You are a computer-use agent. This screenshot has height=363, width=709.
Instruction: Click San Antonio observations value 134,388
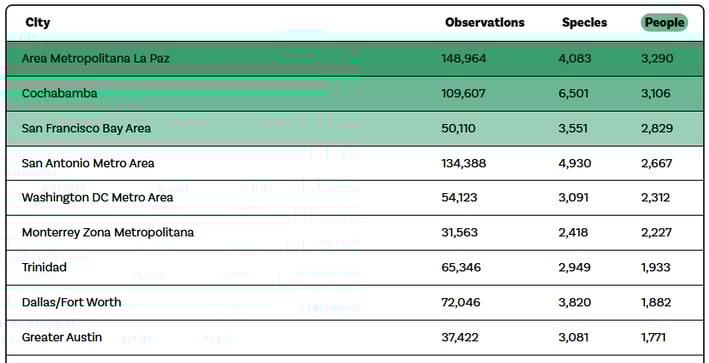point(463,163)
